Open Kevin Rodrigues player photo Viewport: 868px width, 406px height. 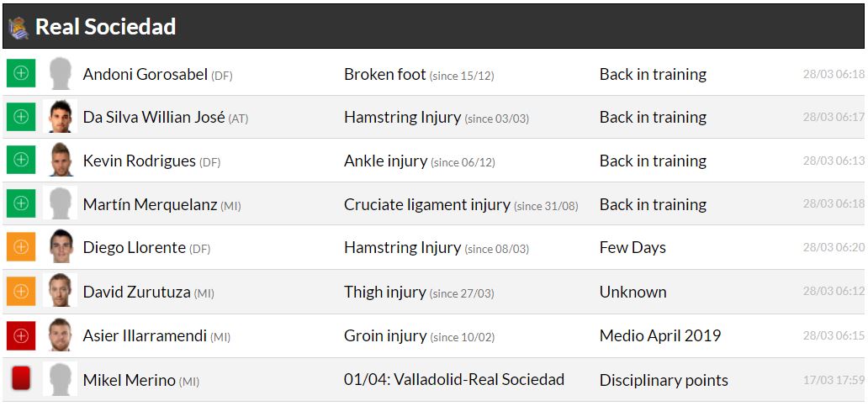[x=60, y=160]
